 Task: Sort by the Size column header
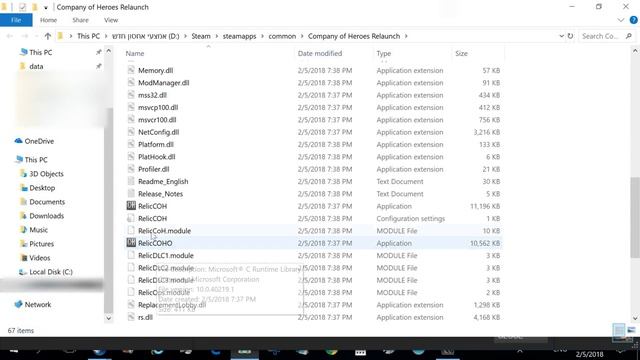tap(461, 53)
